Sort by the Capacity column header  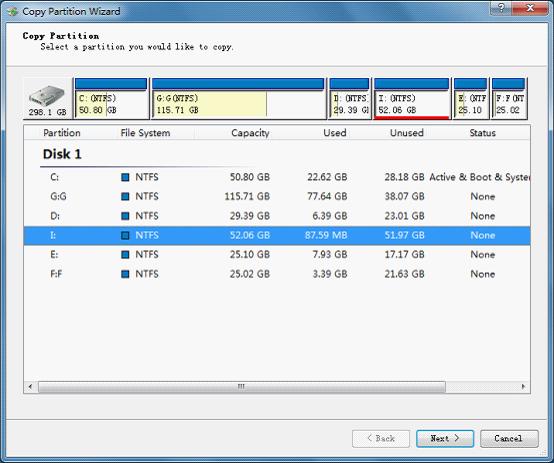tap(250, 133)
